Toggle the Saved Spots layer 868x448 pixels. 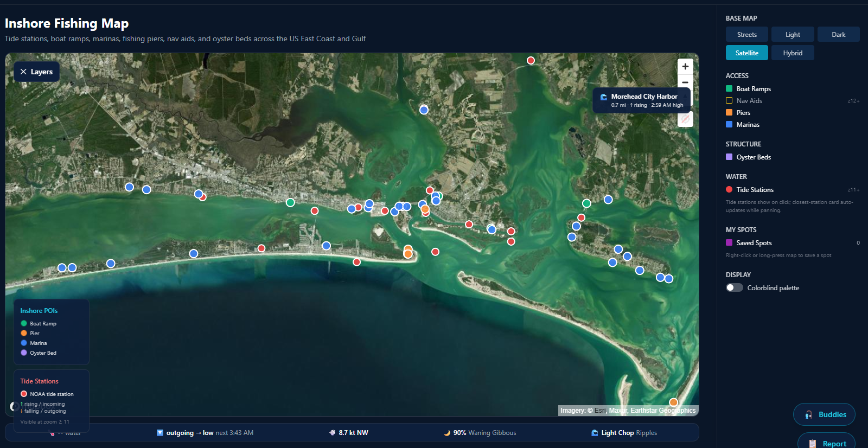click(729, 242)
